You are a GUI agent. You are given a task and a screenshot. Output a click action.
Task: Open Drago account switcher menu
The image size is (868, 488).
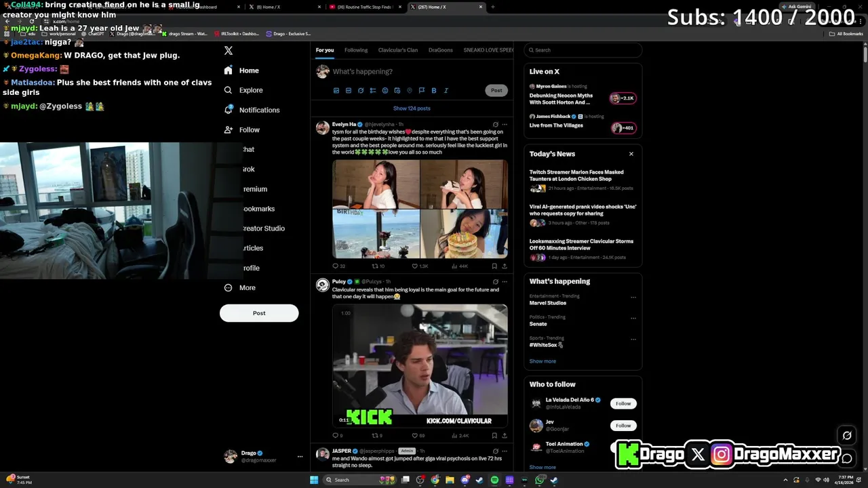point(300,457)
